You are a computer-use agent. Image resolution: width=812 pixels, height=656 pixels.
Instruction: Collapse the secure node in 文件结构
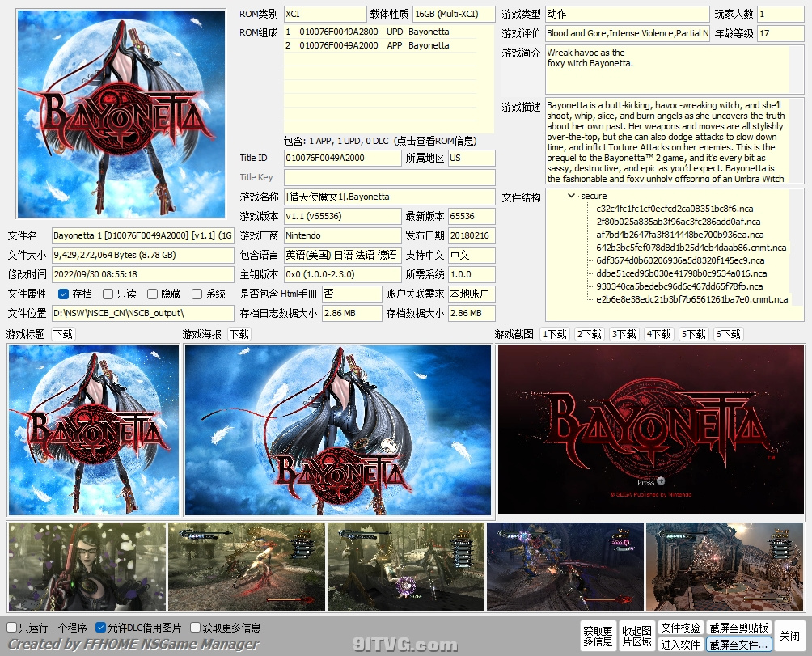pos(571,196)
